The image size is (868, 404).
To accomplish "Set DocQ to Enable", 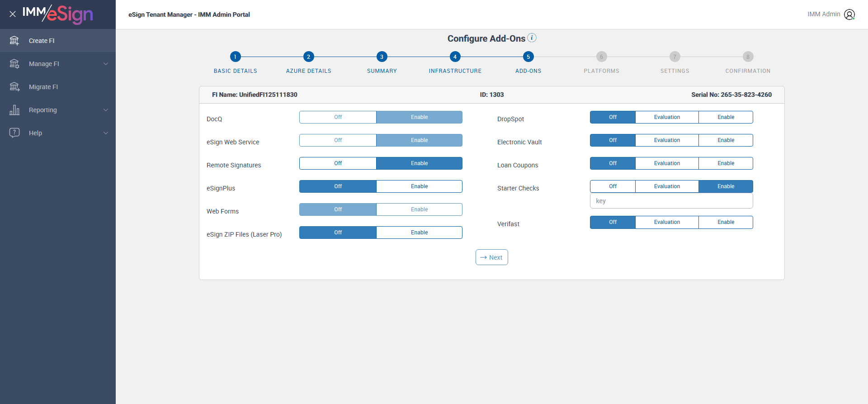I will pyautogui.click(x=419, y=117).
